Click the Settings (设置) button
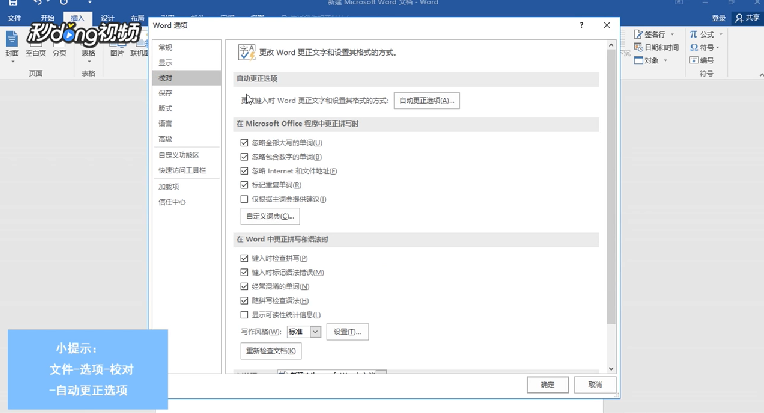 point(347,332)
